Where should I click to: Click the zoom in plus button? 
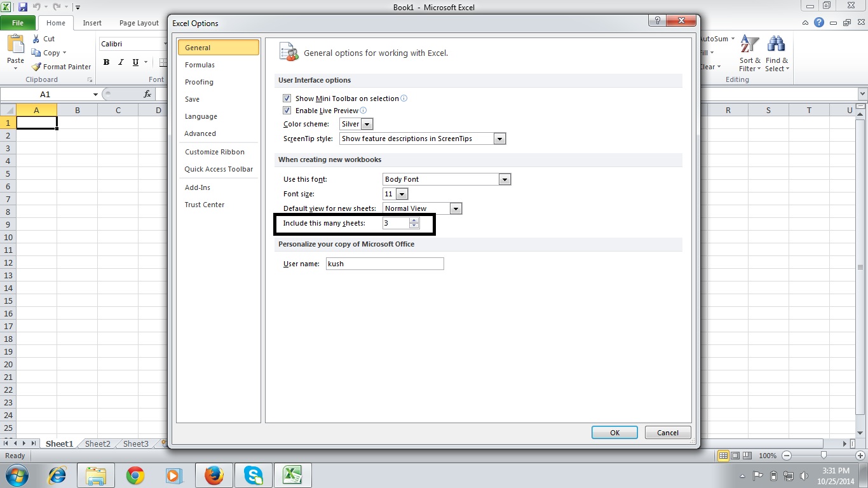pyautogui.click(x=860, y=456)
